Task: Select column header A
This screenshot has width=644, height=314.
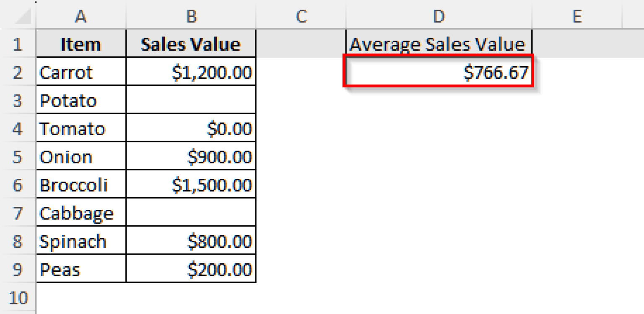Action: click(x=81, y=17)
